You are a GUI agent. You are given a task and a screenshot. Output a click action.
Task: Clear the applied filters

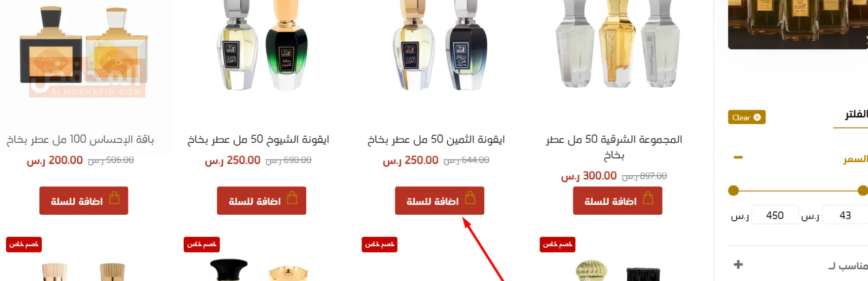click(x=746, y=117)
